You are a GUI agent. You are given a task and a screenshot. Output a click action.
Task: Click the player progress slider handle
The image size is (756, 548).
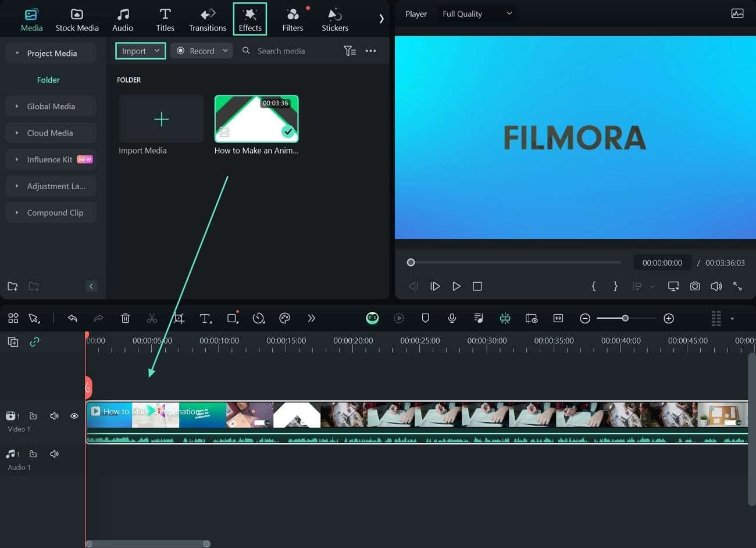411,262
